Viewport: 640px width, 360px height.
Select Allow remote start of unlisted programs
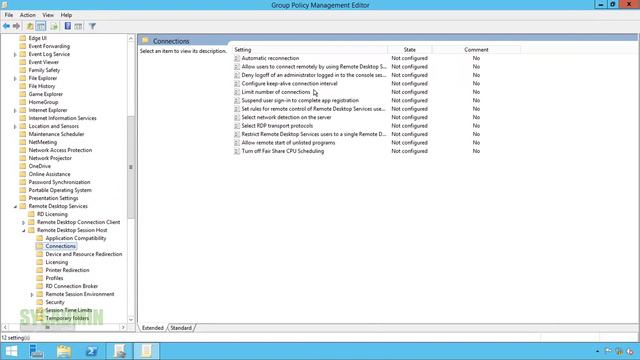[x=288, y=143]
